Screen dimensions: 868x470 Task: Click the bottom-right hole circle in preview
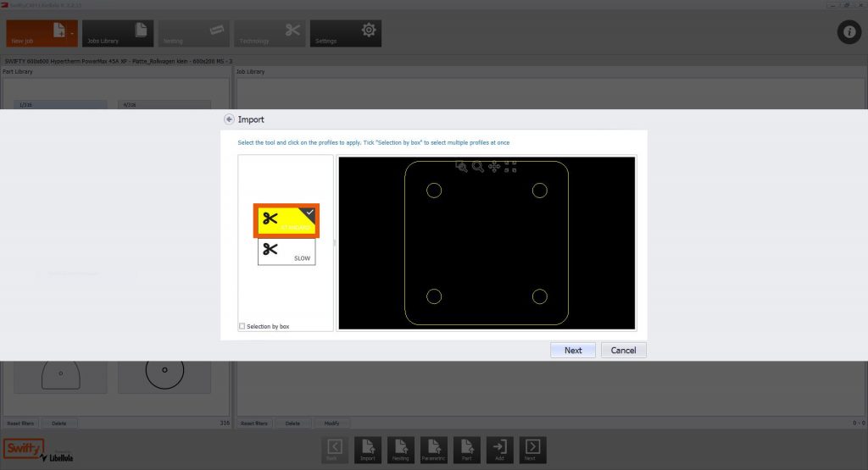click(540, 296)
